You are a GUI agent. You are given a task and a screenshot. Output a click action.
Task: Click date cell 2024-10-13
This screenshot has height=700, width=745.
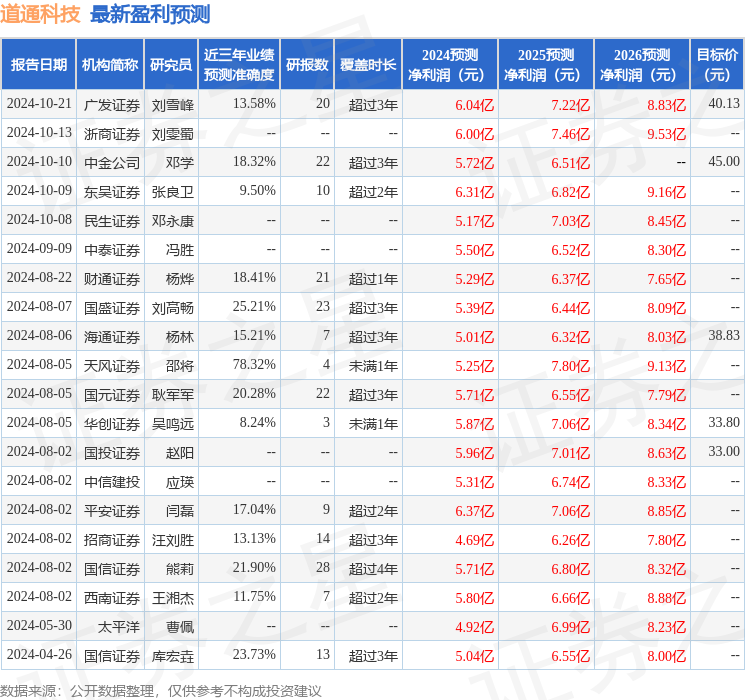(x=39, y=133)
